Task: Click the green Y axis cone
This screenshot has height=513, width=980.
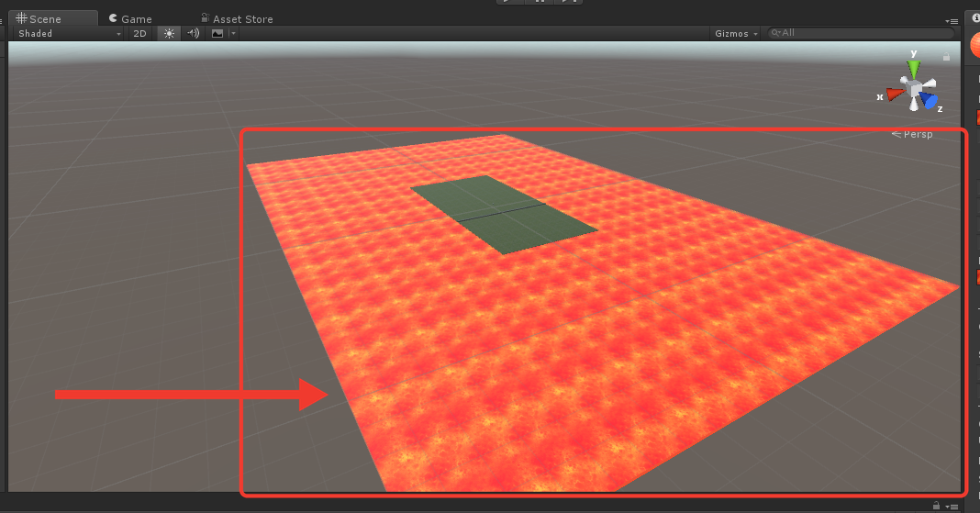Action: [914, 68]
